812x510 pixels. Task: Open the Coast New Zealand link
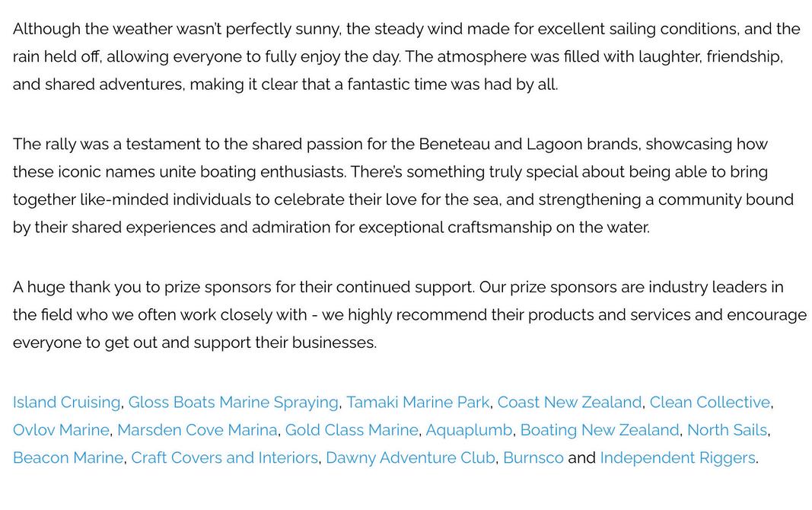click(x=570, y=403)
